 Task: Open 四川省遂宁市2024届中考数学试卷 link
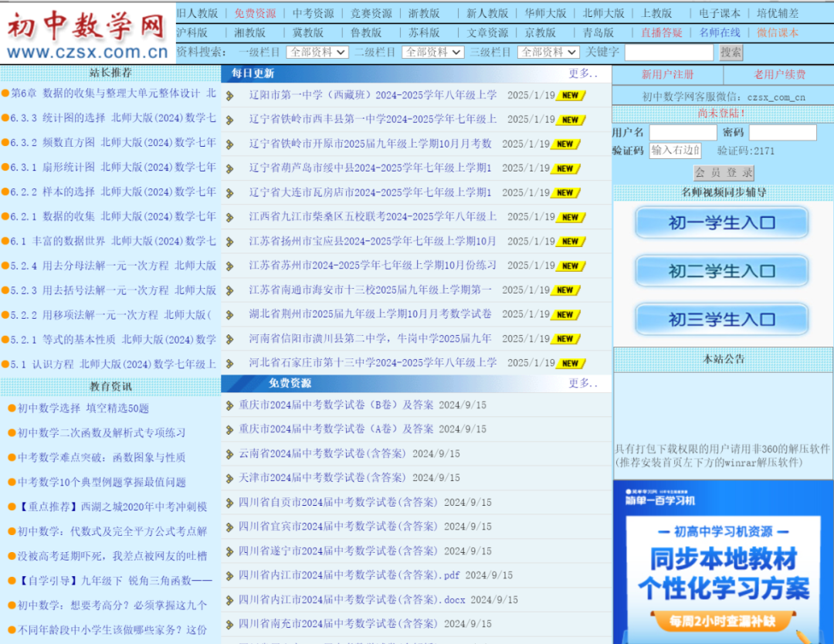[337, 551]
